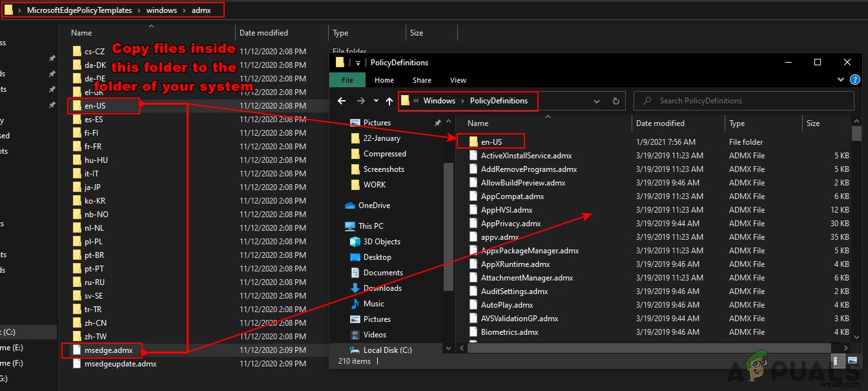The height and width of the screenshot is (391, 868).
Task: Open the recent locations dropdown arrow
Action: click(x=376, y=101)
